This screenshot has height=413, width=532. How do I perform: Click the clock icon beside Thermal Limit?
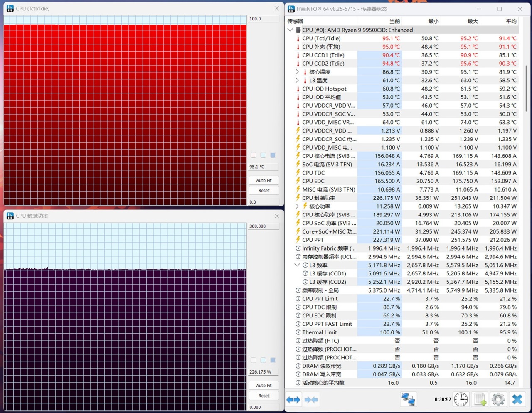point(298,332)
